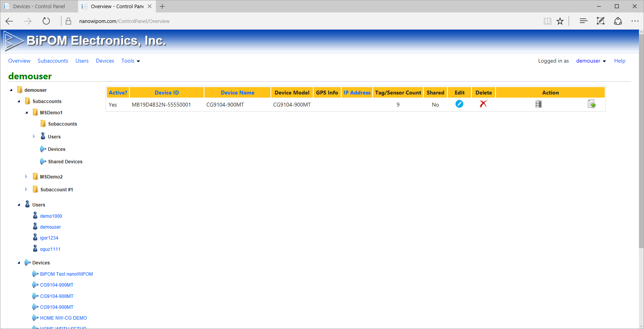Sort table by Active? column
644x329 pixels.
pos(118,93)
